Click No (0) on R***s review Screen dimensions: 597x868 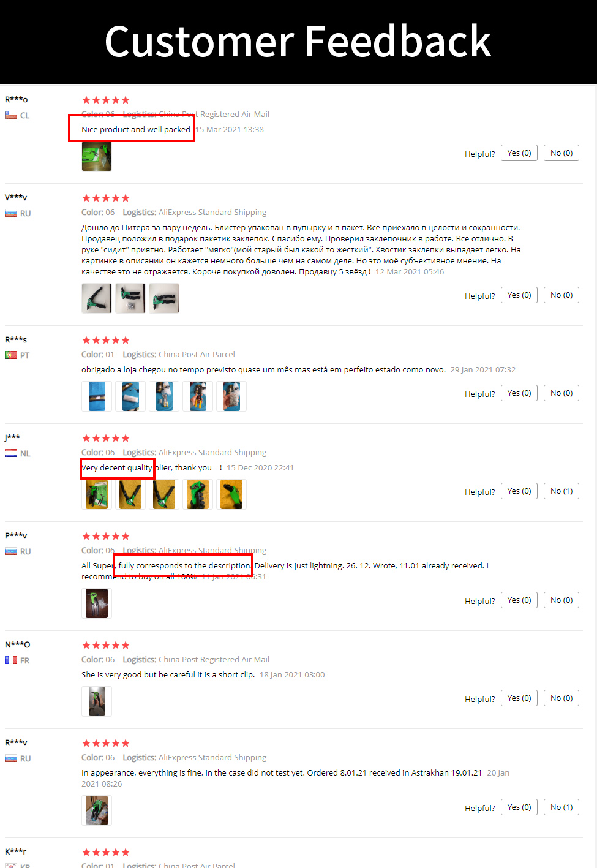point(561,393)
